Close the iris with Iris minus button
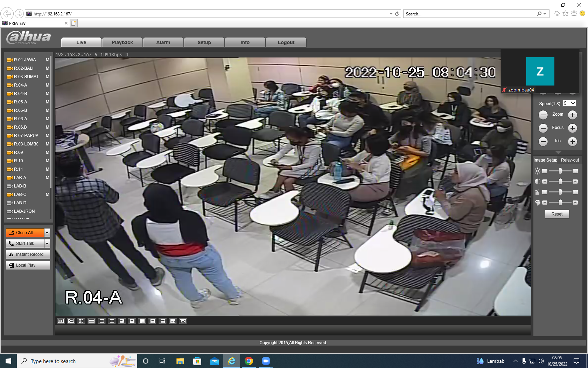Screen dimensions: 588x368 (543, 141)
